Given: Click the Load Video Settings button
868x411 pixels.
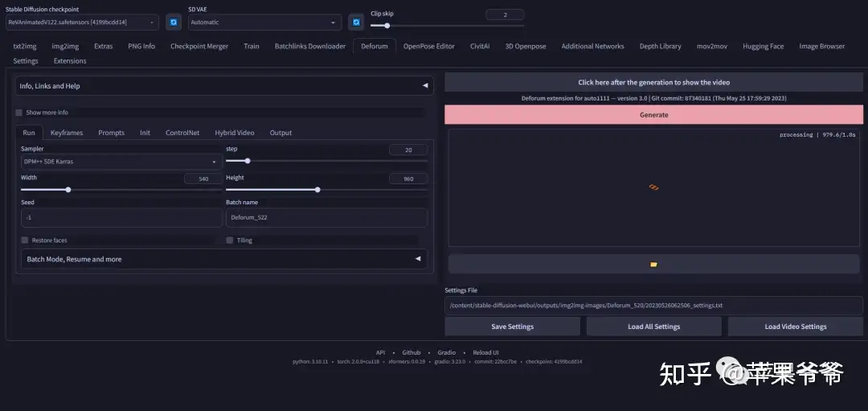Looking at the screenshot, I should click(796, 327).
